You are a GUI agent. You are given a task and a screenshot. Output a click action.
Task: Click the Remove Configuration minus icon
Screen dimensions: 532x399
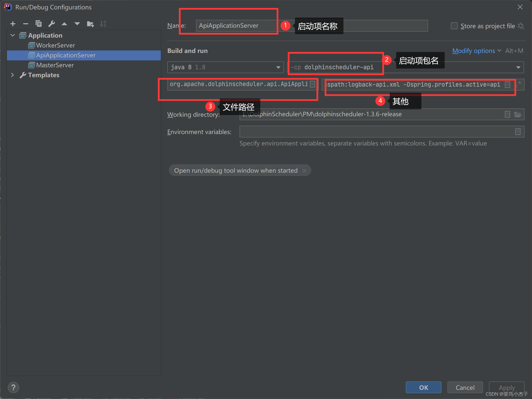click(26, 24)
